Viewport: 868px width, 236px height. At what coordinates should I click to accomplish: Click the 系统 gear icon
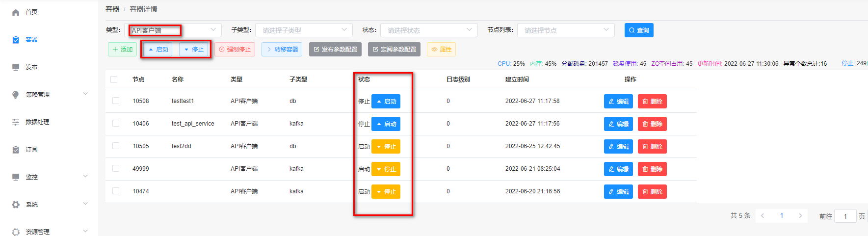16,205
